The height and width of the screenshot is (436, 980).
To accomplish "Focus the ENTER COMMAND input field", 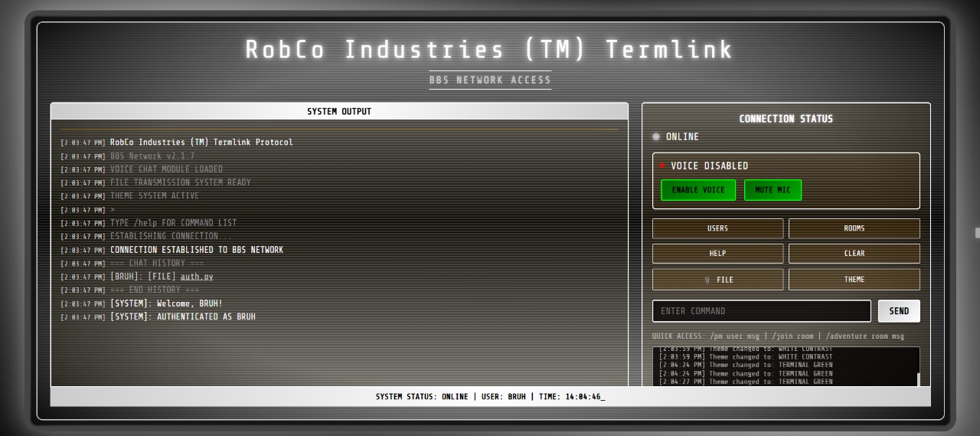I will pos(762,311).
